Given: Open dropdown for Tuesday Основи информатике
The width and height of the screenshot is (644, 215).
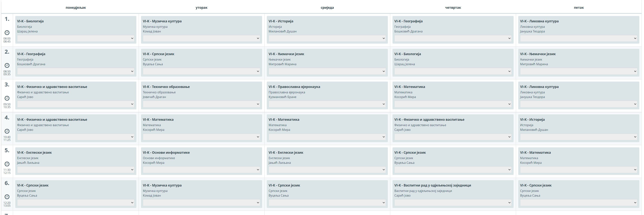Looking at the screenshot, I should click(201, 170).
